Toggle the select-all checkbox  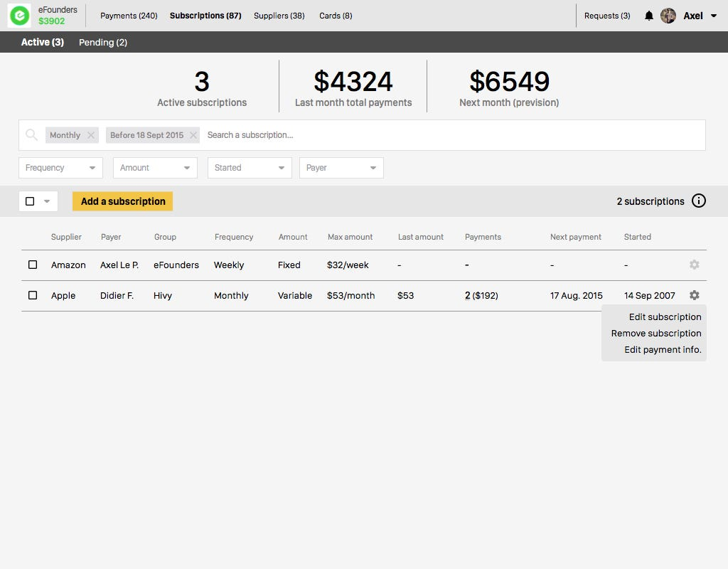tap(30, 201)
